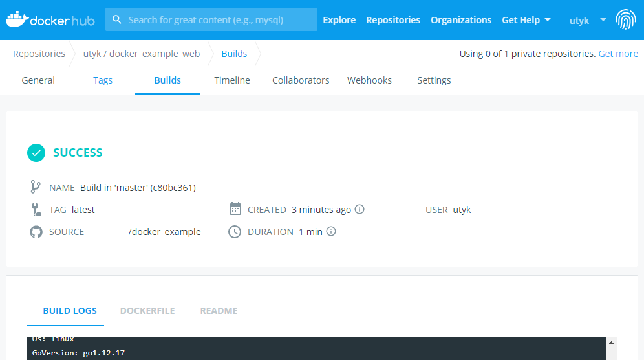Open the utyk / docker_example_web breadcrumb
Viewport: 644px width, 360px height.
click(142, 54)
